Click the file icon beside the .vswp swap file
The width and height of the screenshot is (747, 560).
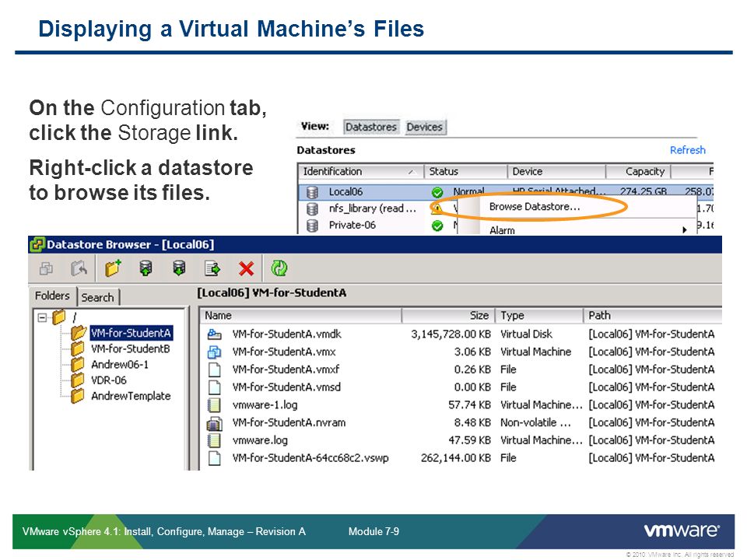point(215,458)
